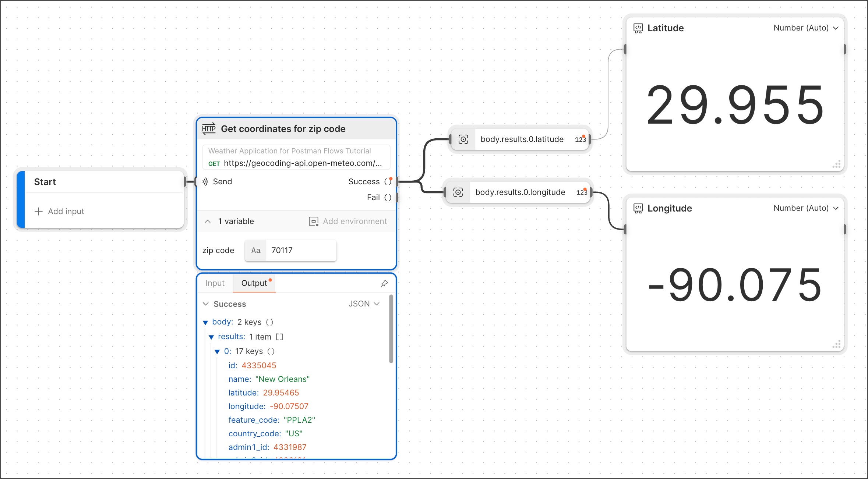The height and width of the screenshot is (479, 868).
Task: Click the Send port signal icon
Action: click(x=205, y=181)
